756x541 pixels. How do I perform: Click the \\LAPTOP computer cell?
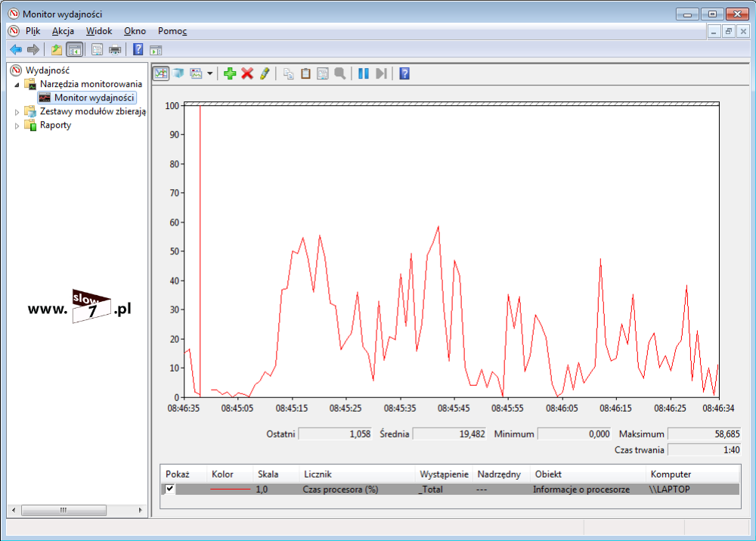669,490
